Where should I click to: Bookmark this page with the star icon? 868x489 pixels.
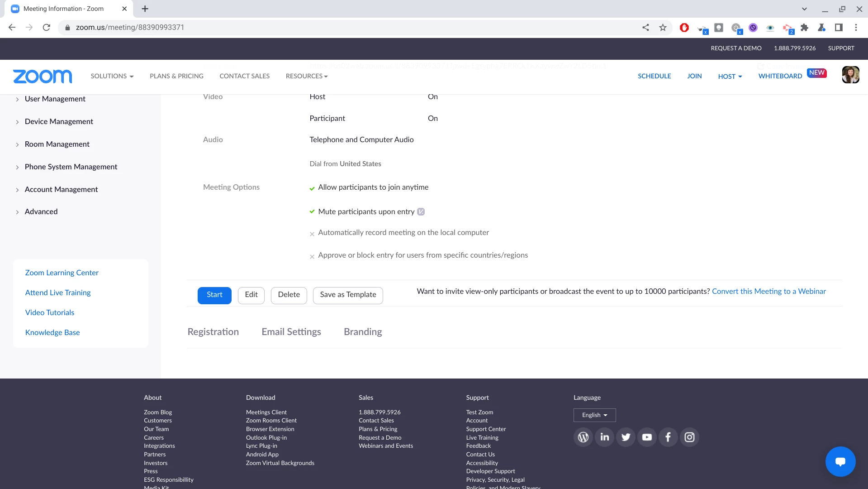(663, 28)
